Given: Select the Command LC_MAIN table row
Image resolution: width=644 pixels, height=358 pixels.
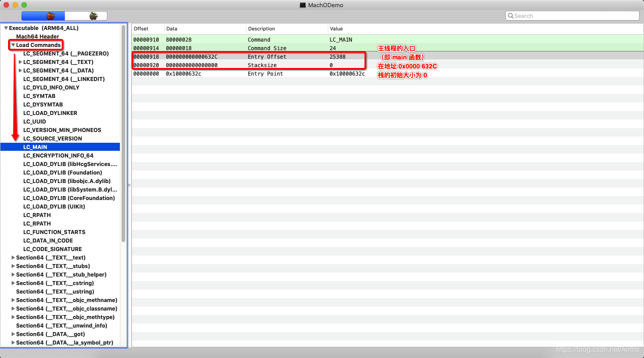Looking at the screenshot, I should (x=388, y=39).
